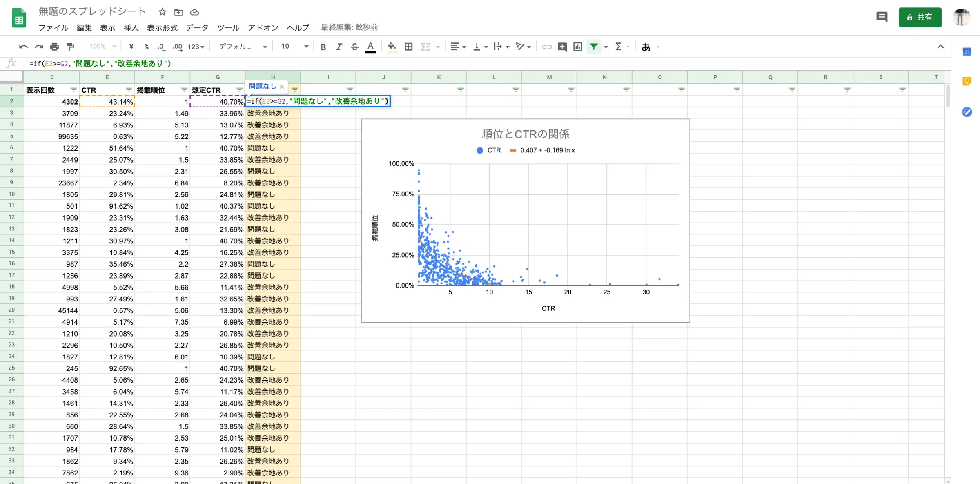
Task: Open the 123 number format dropdown
Action: pos(196,47)
